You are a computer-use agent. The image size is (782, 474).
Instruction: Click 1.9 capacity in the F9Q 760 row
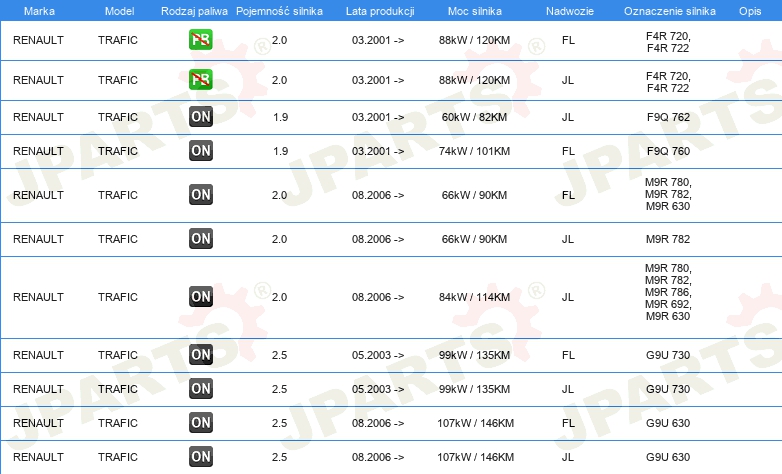pyautogui.click(x=280, y=151)
